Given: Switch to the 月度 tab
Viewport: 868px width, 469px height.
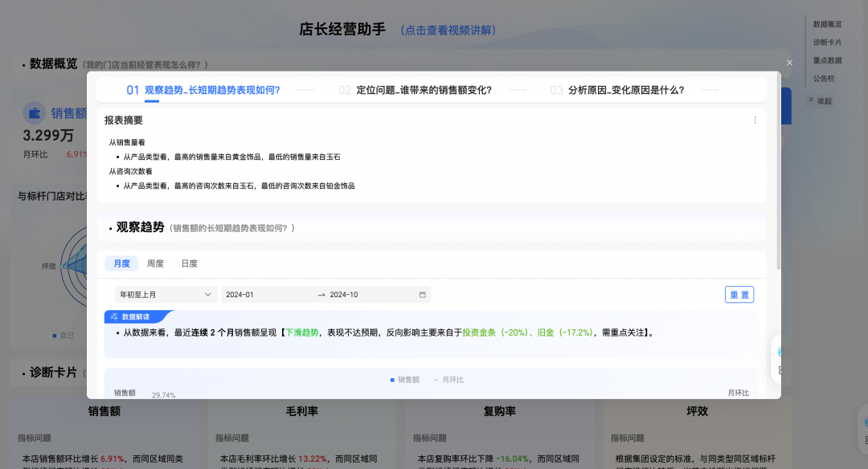Looking at the screenshot, I should coord(122,263).
